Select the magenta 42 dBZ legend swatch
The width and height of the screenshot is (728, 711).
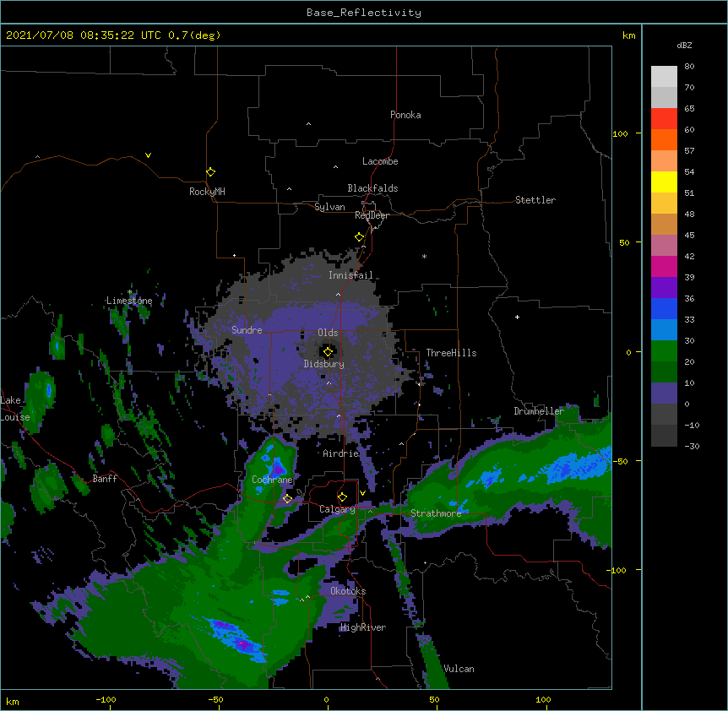pyautogui.click(x=664, y=266)
